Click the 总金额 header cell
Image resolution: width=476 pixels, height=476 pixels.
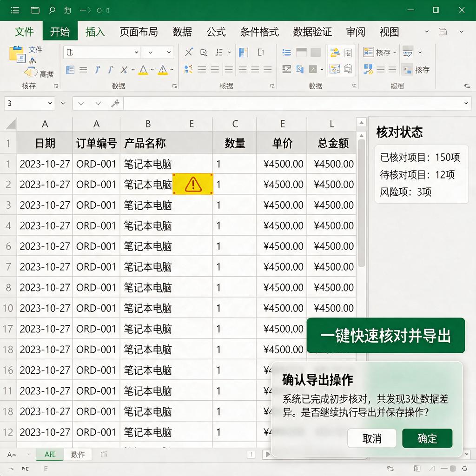click(x=332, y=143)
